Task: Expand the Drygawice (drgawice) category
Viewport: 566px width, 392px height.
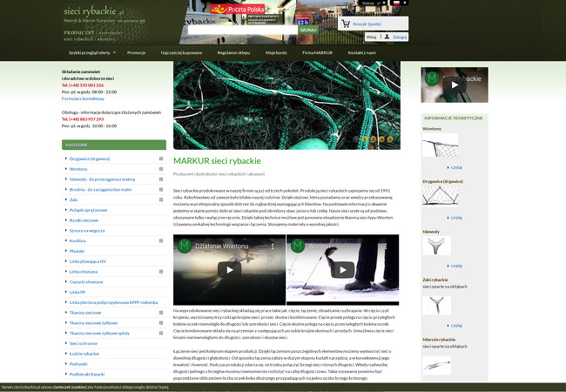Action: [x=161, y=159]
